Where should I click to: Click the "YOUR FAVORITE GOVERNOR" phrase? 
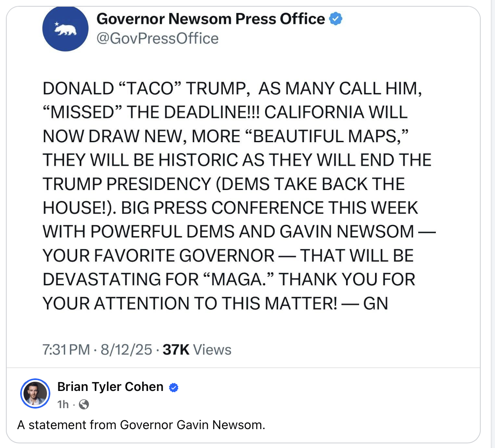tap(159, 255)
